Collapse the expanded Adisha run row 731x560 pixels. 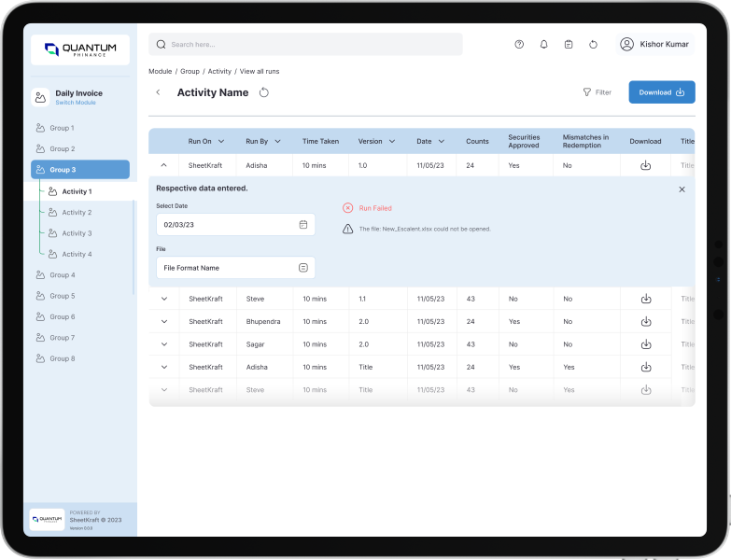(x=164, y=165)
